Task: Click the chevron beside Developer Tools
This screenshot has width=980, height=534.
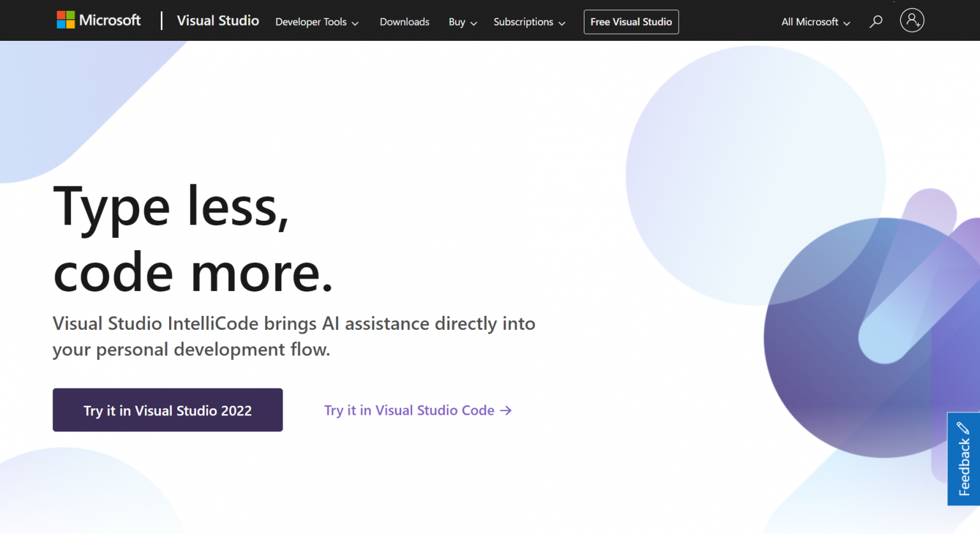Action: coord(355,22)
